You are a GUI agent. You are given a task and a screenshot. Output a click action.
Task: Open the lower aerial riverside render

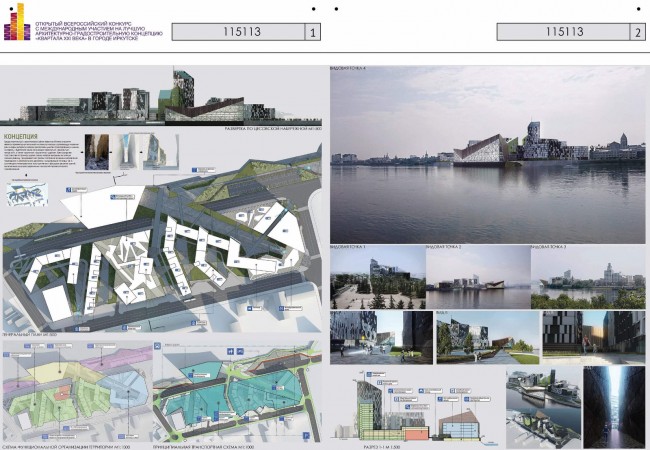pyautogui.click(x=543, y=429)
